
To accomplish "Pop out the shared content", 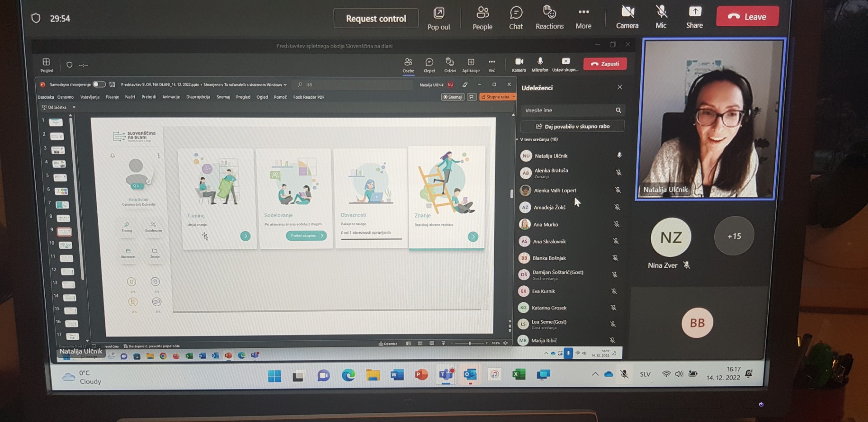I will click(439, 18).
